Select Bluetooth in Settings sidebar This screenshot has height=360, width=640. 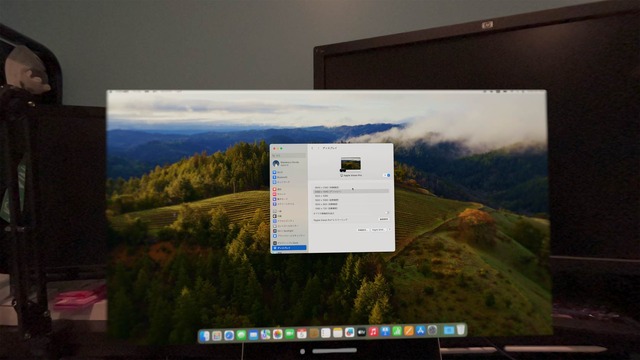289,177
